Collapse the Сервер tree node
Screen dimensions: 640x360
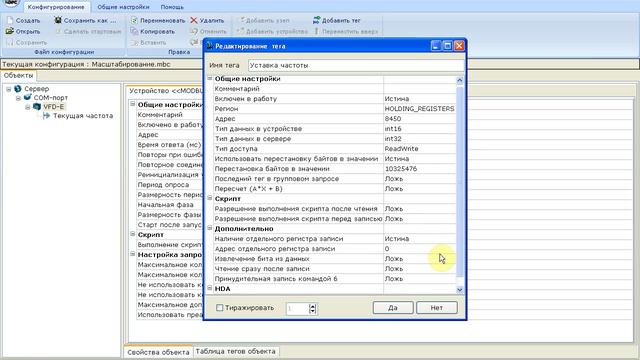[9, 89]
